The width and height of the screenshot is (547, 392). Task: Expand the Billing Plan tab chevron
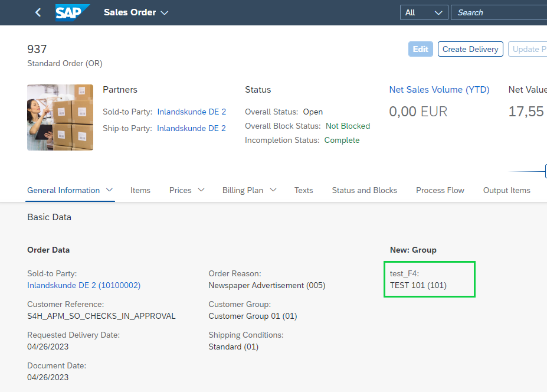(273, 190)
